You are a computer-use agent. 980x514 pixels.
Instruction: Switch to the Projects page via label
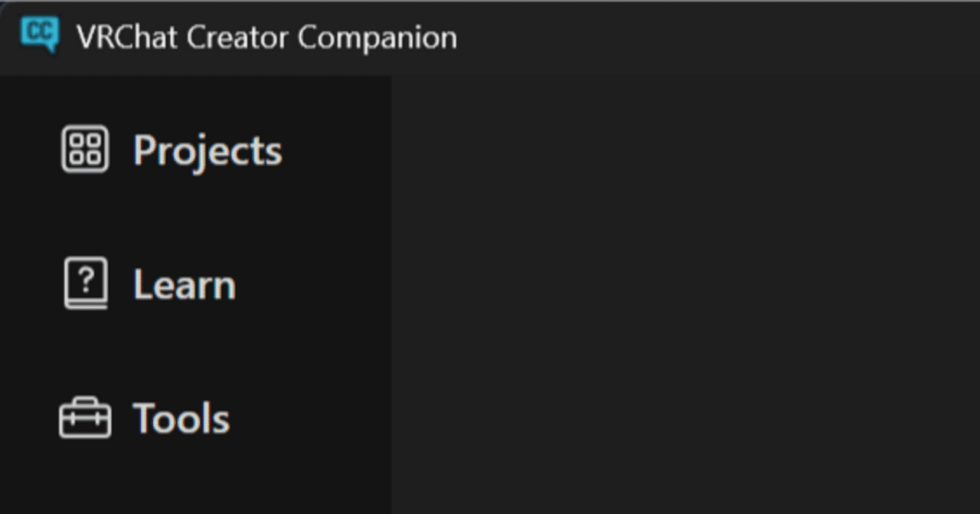(207, 151)
